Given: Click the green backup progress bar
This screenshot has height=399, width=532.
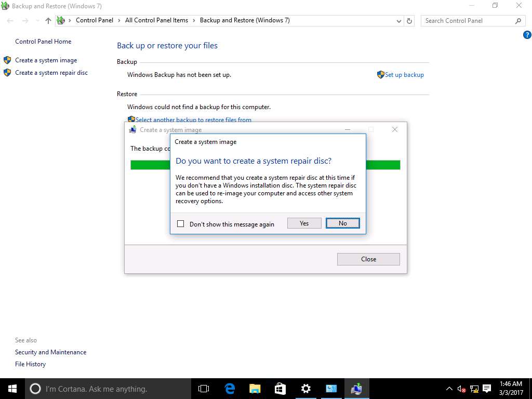Looking at the screenshot, I should (383, 165).
